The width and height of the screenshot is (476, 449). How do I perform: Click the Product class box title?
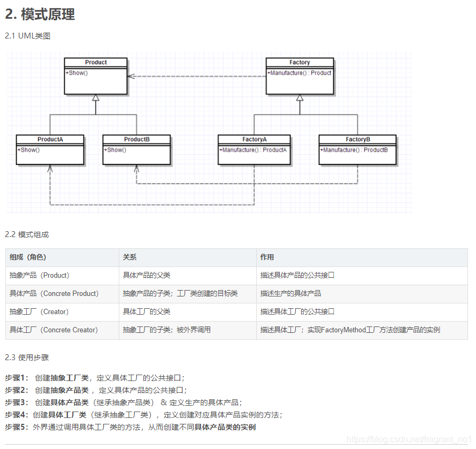tap(96, 62)
